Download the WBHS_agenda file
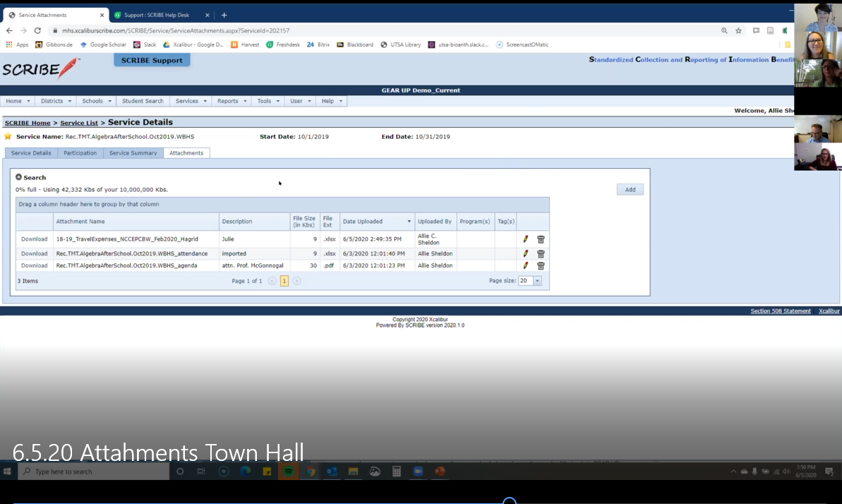 (x=35, y=265)
